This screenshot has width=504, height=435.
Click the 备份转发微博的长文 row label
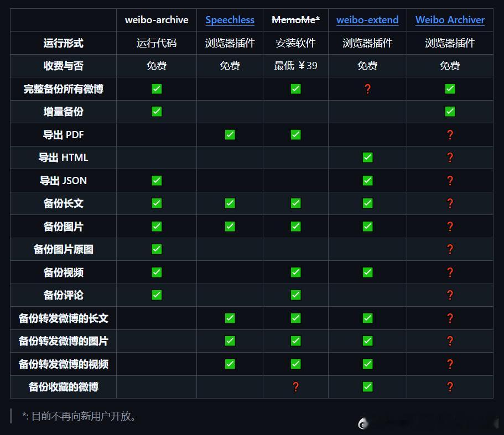[63, 318]
